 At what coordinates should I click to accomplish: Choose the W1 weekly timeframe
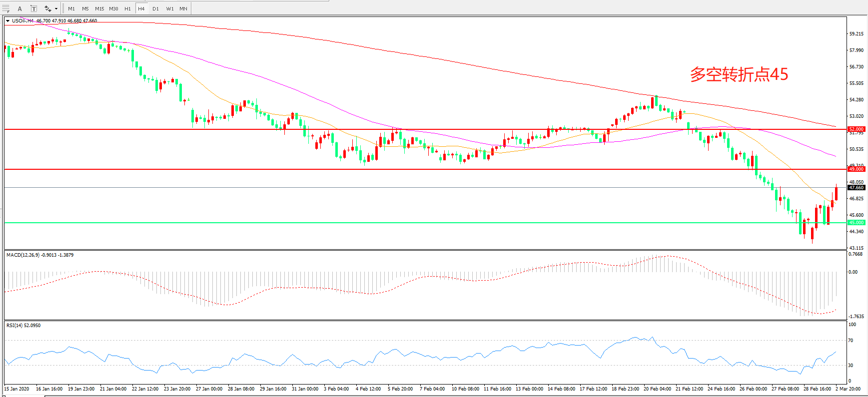(170, 8)
